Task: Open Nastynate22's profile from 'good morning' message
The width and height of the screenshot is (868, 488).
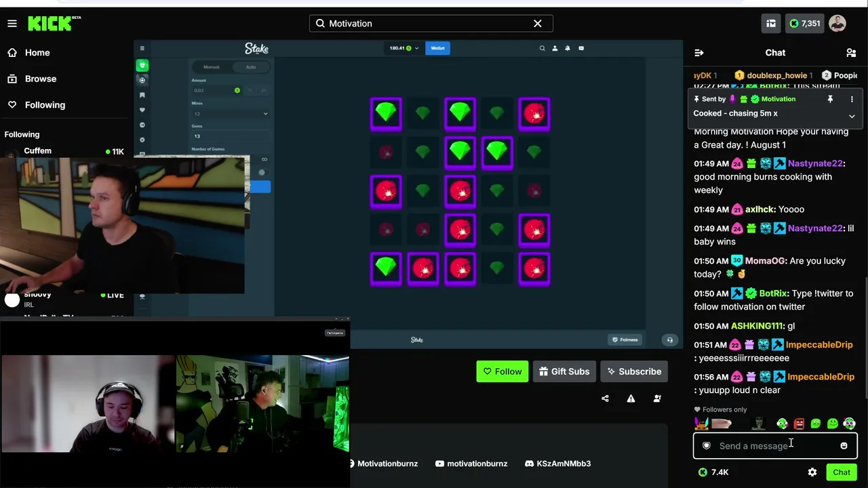Action: [814, 163]
